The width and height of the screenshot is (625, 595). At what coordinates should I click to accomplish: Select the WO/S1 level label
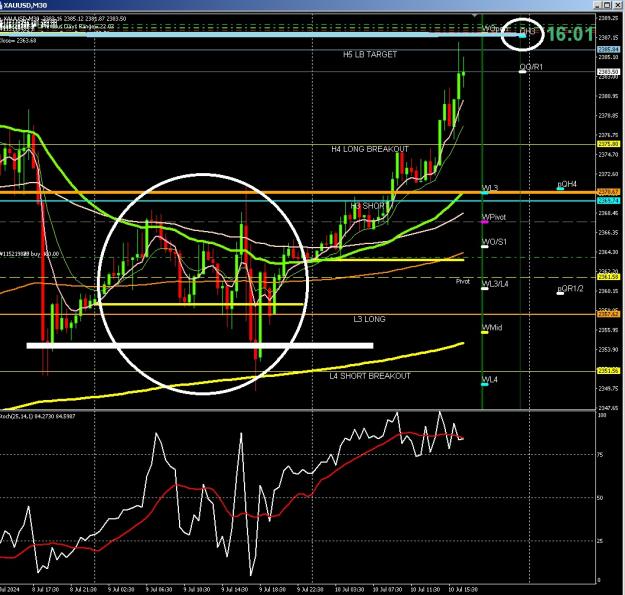coord(494,242)
